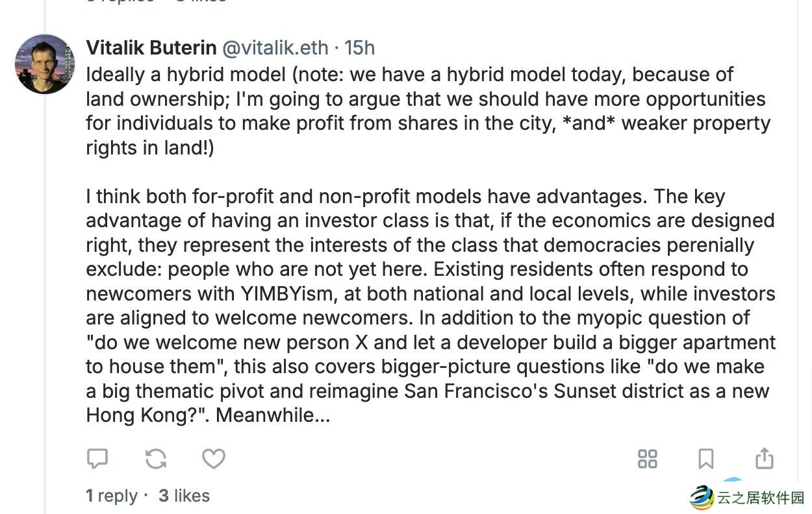Click the 云之居软件园 watermark logo icon
The height and width of the screenshot is (514, 812).
pyautogui.click(x=702, y=498)
